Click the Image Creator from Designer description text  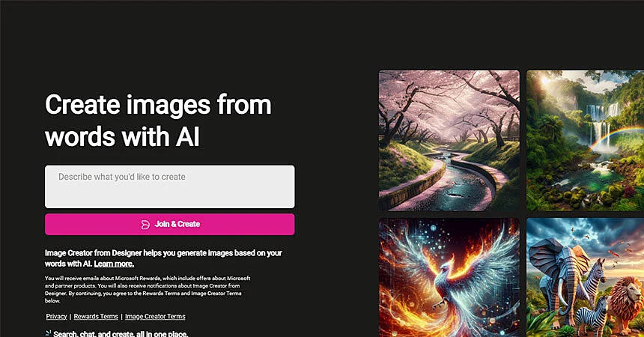tap(163, 258)
